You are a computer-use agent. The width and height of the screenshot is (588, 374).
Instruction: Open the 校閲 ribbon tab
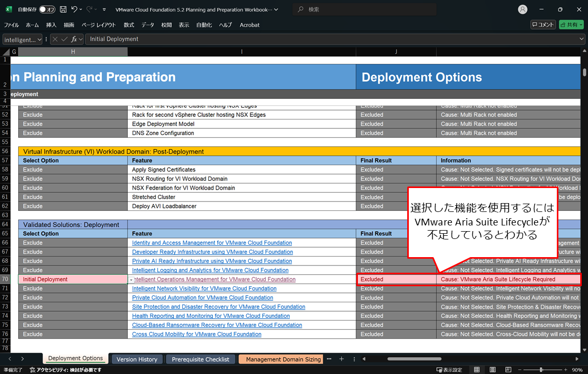pos(166,25)
